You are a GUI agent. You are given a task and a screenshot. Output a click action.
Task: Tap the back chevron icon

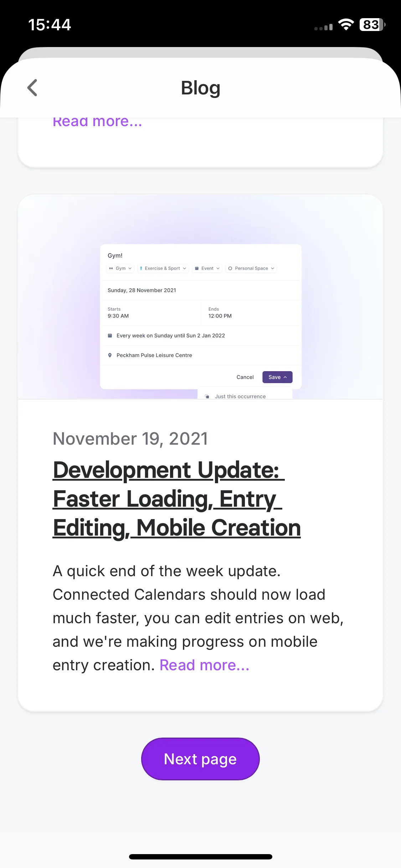coord(32,88)
